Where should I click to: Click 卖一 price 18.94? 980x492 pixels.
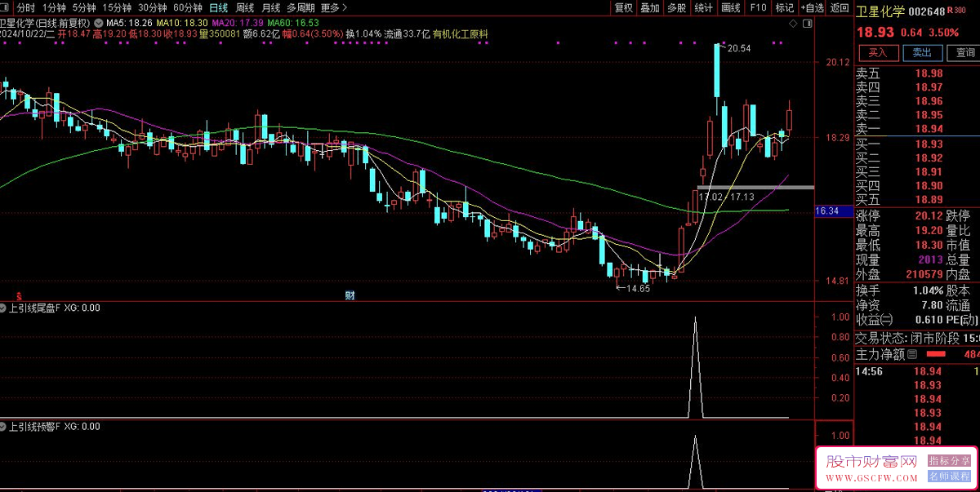(929, 129)
